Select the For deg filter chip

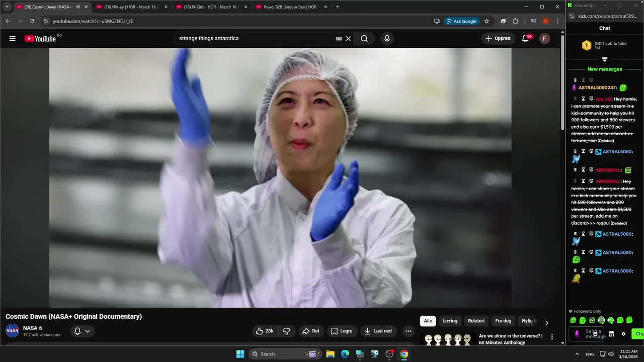click(x=503, y=321)
